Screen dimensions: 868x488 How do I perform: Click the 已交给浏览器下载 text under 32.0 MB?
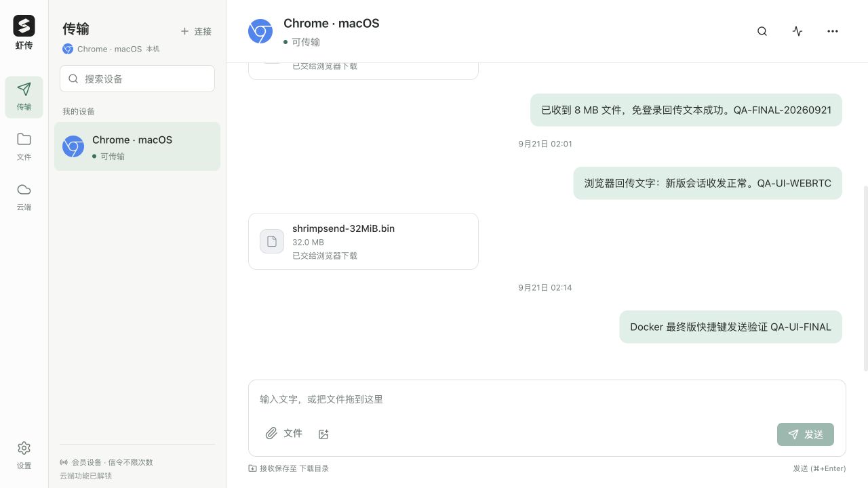[325, 256]
